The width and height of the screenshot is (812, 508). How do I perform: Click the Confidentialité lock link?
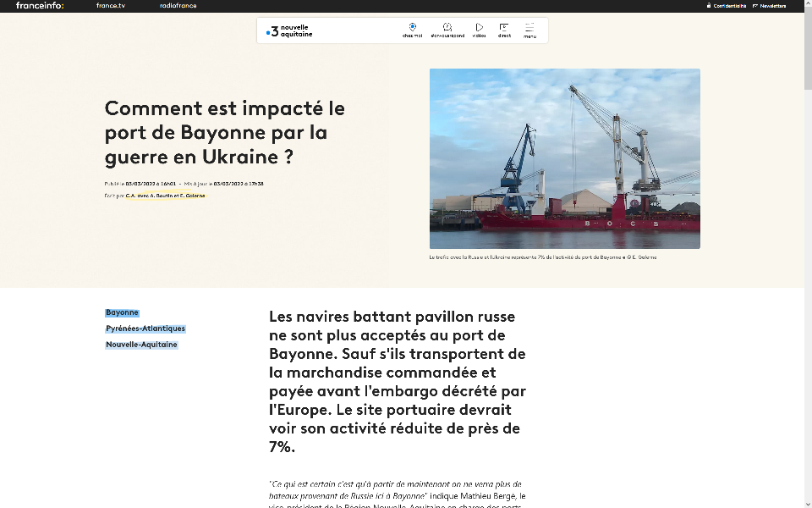pyautogui.click(x=727, y=6)
